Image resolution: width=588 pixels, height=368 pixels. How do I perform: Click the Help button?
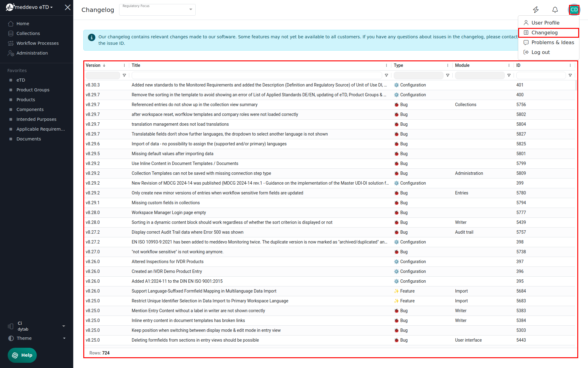(x=22, y=355)
